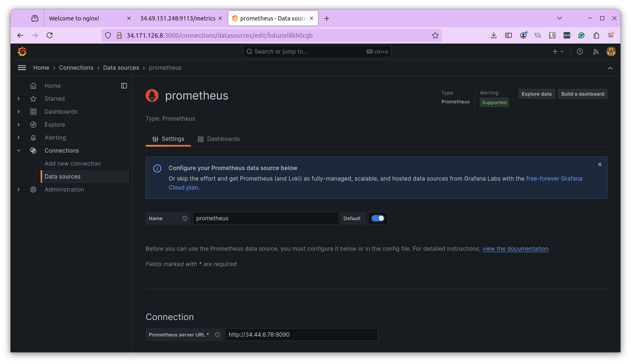Click the Grammarly extension icon
Image resolution: width=631 pixels, height=364 pixels.
[x=582, y=35]
